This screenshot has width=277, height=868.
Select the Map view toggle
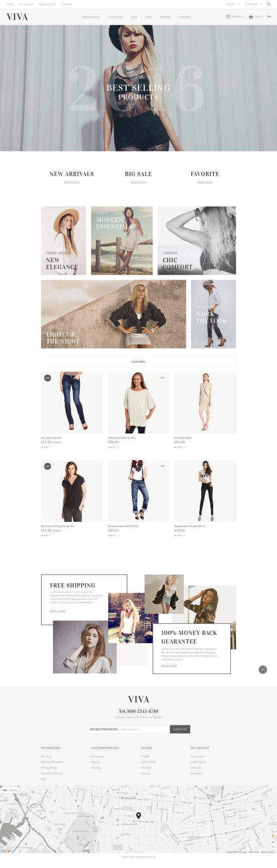point(5,790)
